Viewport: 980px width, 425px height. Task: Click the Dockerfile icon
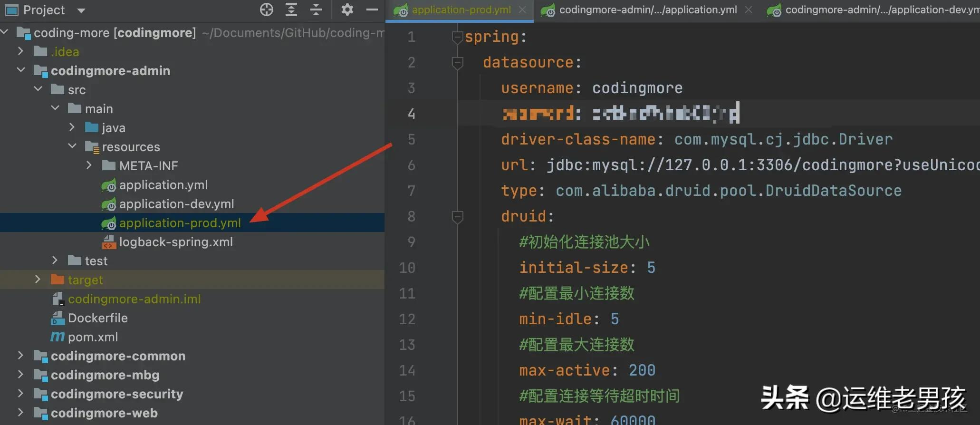(x=58, y=318)
